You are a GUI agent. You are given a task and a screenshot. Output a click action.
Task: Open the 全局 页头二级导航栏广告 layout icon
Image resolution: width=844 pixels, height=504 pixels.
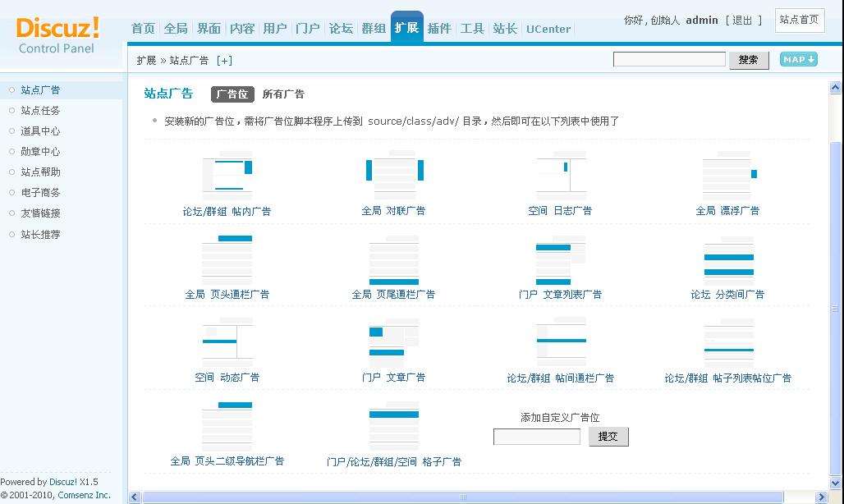coord(227,426)
